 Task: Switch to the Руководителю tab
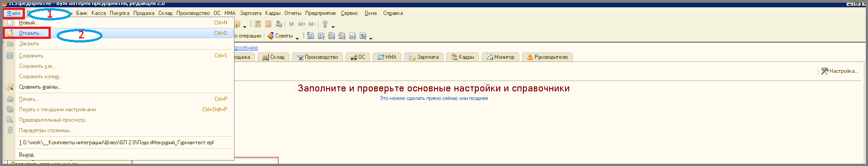pyautogui.click(x=547, y=57)
